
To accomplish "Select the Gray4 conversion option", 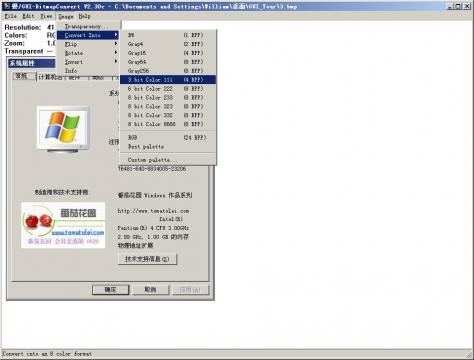I will (x=168, y=44).
